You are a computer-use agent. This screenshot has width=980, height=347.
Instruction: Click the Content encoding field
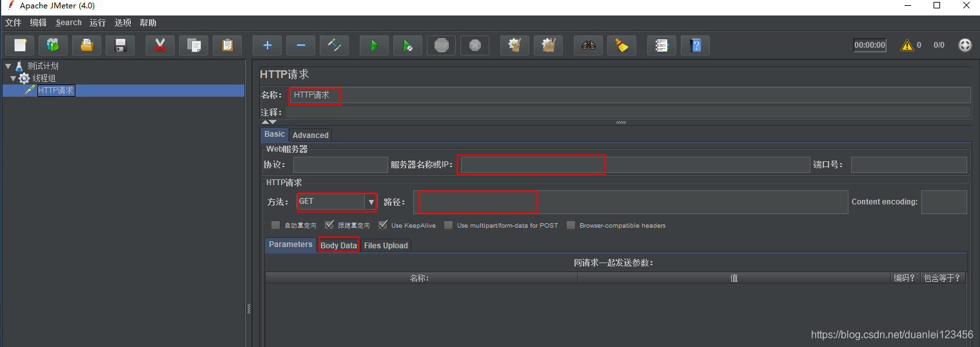[x=944, y=202]
